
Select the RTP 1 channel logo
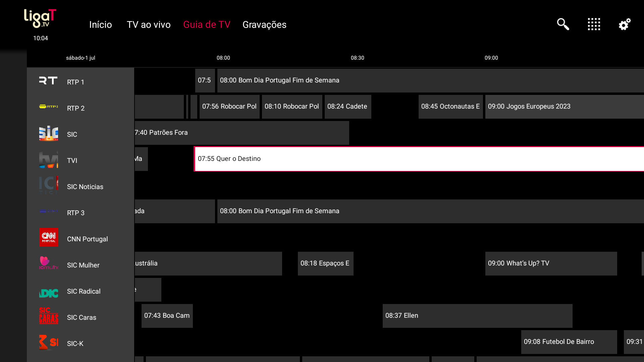[x=49, y=81]
